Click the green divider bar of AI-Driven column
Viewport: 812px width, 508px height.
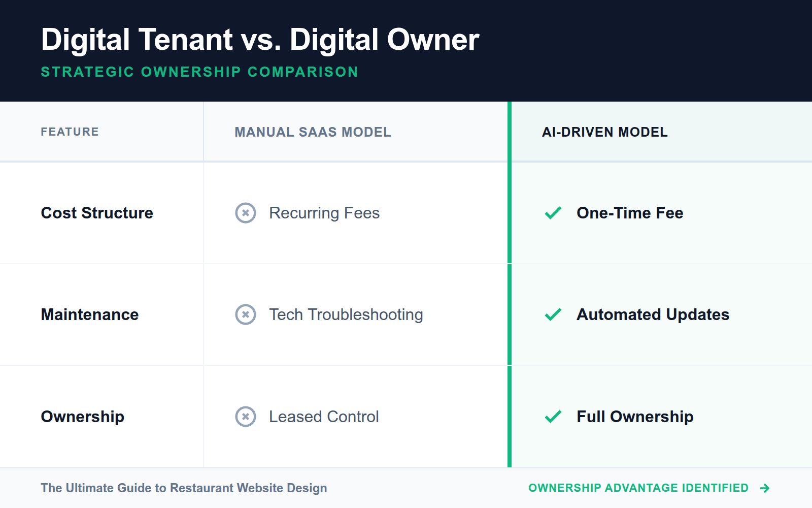click(x=509, y=284)
